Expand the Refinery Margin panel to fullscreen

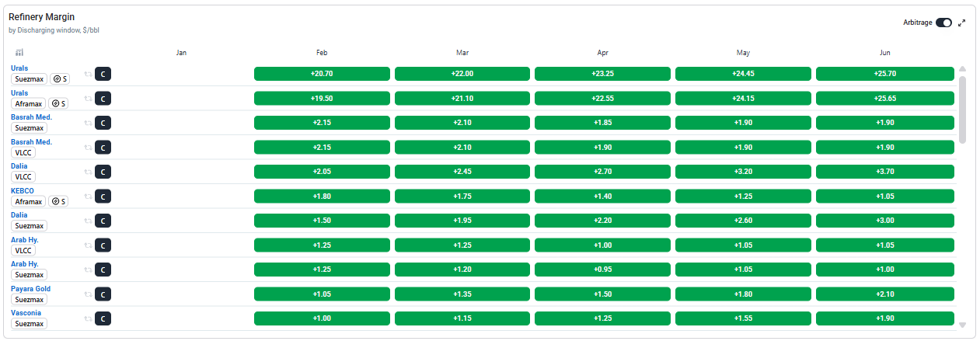coord(961,23)
